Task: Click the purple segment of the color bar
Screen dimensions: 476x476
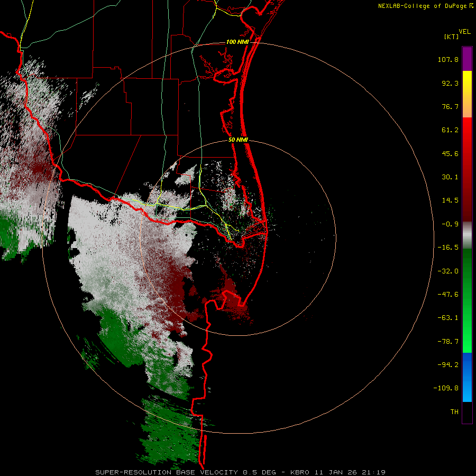Action: click(467, 59)
